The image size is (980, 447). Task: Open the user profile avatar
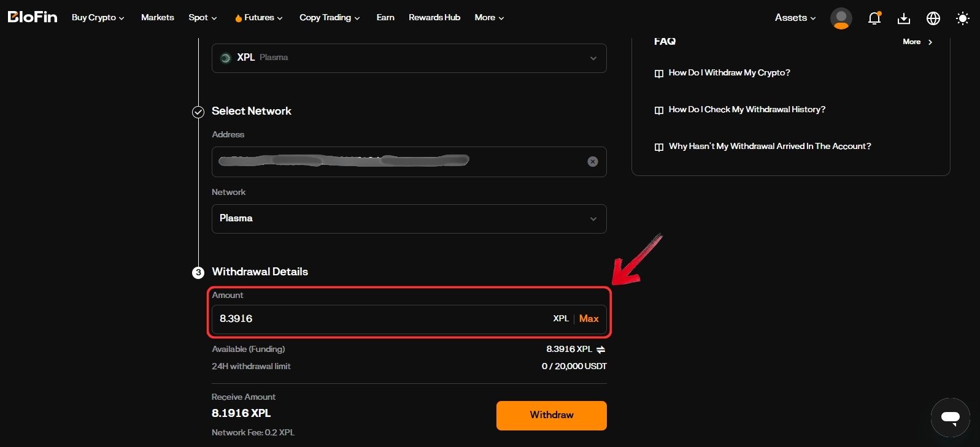click(x=841, y=18)
